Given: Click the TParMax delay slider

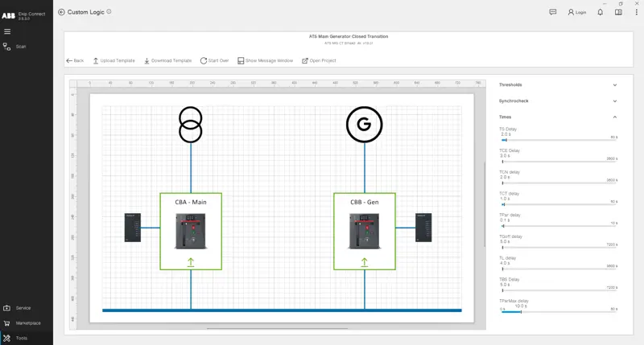Looking at the screenshot, I should 559,311.
